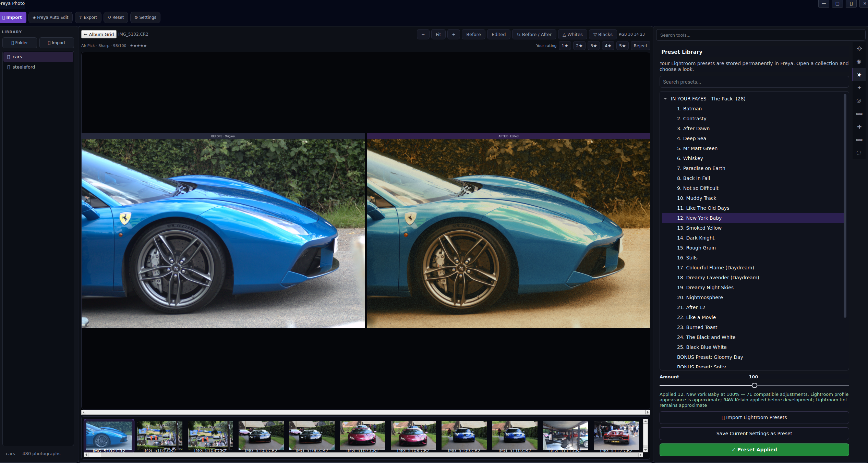
Task: Zoom in with the plus button
Action: 454,34
